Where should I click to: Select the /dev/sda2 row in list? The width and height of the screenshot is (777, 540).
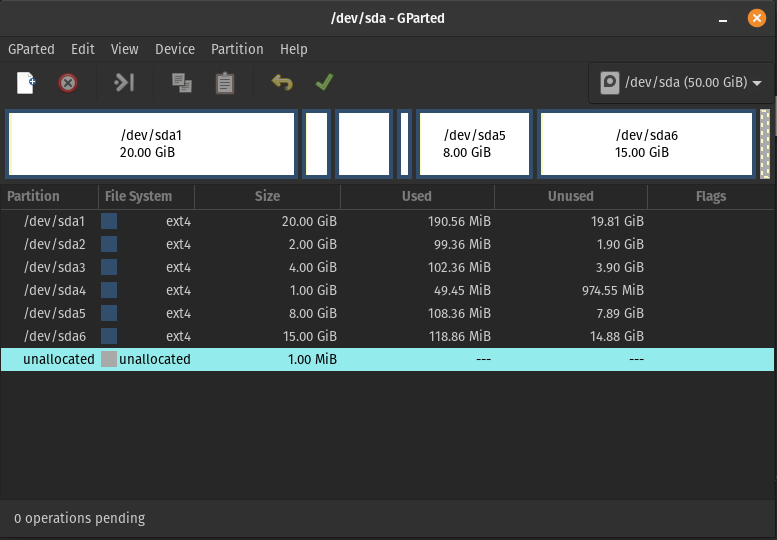coord(387,244)
